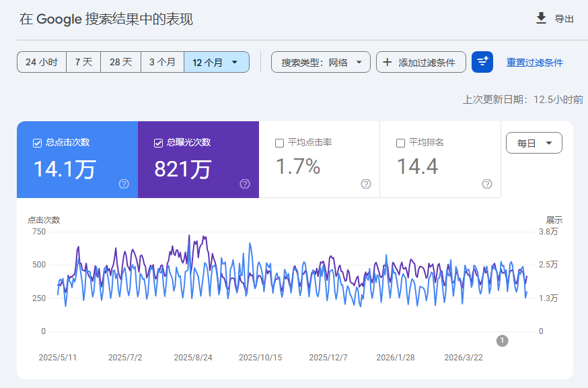
Task: Click the 821万 total impressions value
Action: point(183,169)
